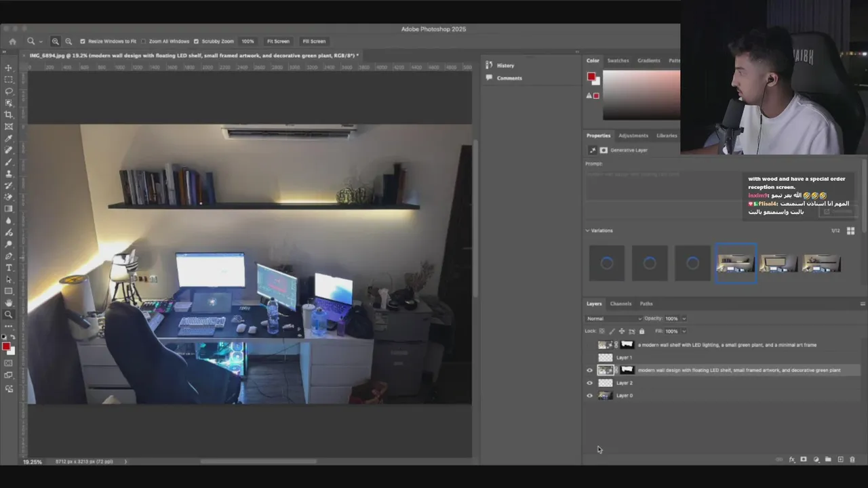The width and height of the screenshot is (868, 488).
Task: Choose Zoom In mode in options bar
Action: pos(56,41)
